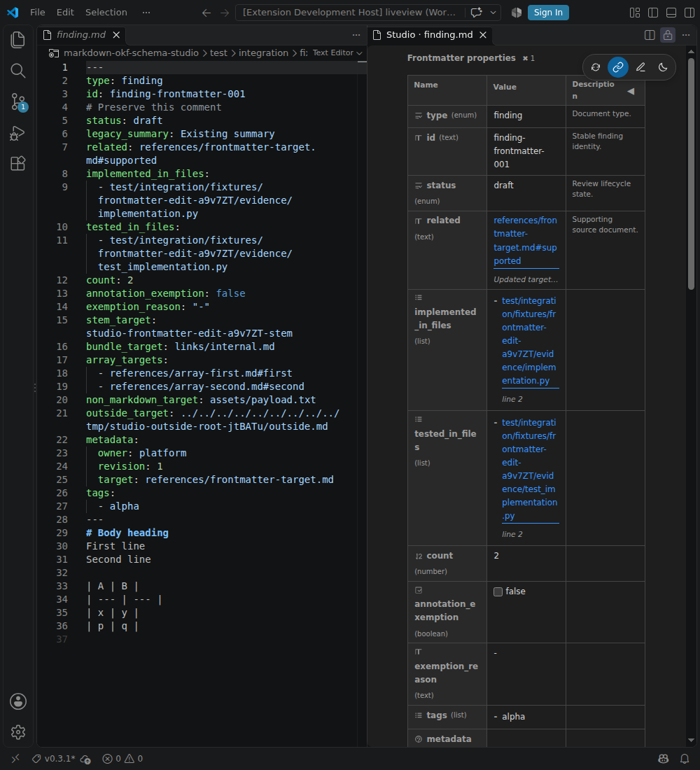700x770 pixels.
Task: Click the VS Code logo icon
Action: (x=13, y=13)
